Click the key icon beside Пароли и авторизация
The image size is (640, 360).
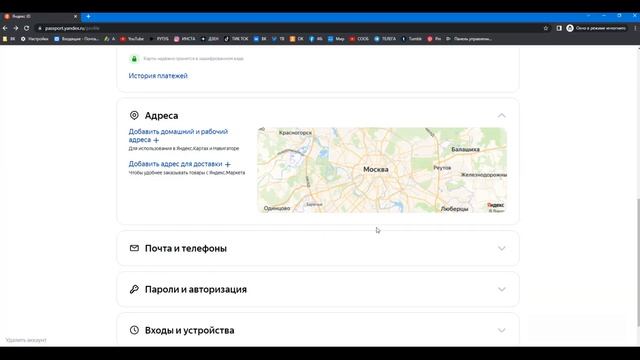click(x=134, y=289)
